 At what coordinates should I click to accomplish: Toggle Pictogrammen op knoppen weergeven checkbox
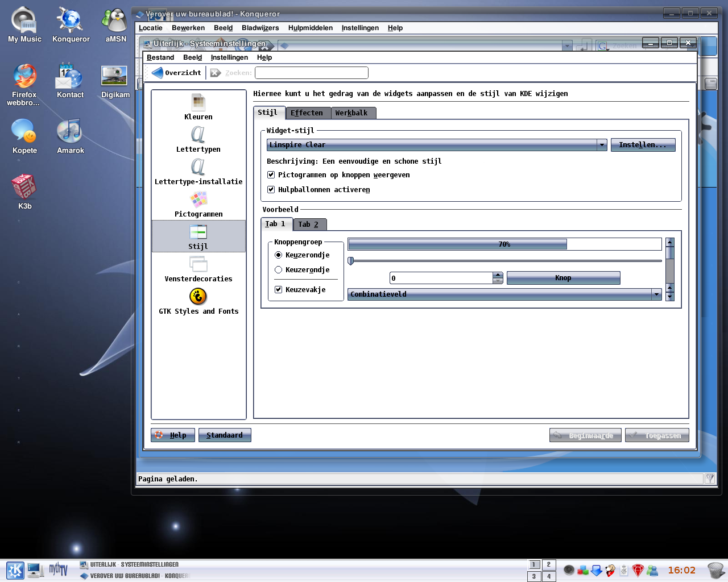coord(271,175)
